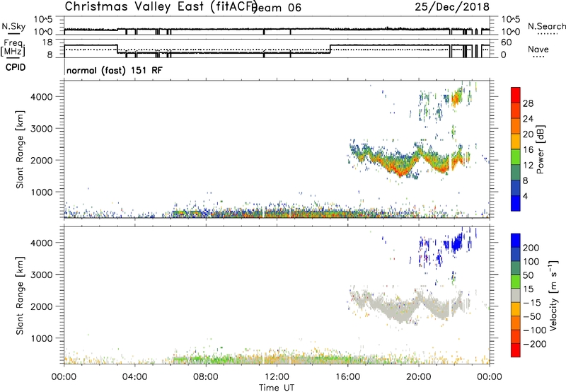Click the 'Beam 06' label

pos(277,8)
